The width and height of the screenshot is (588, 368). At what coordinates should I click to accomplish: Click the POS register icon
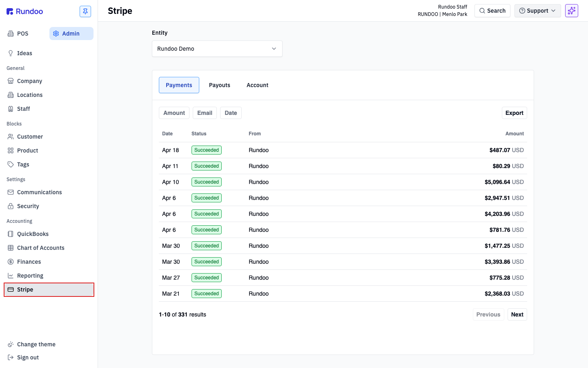pyautogui.click(x=11, y=34)
